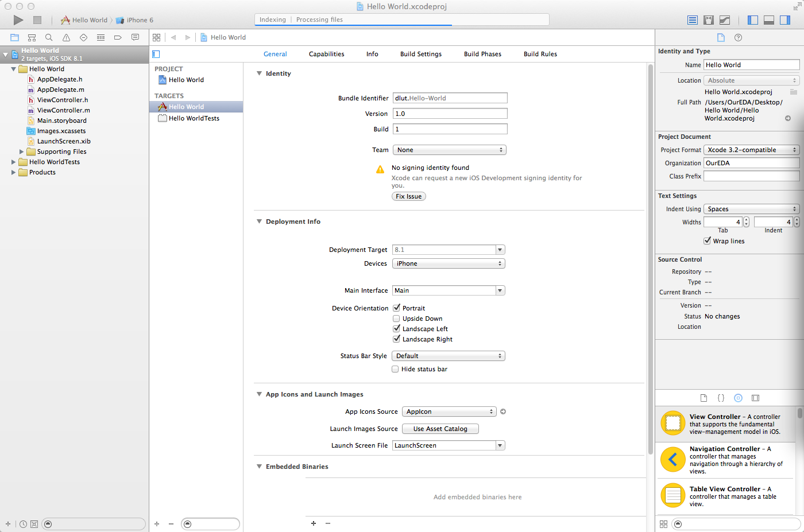This screenshot has width=804, height=532.
Task: Add an embedded binary with plus
Action: pos(314,523)
